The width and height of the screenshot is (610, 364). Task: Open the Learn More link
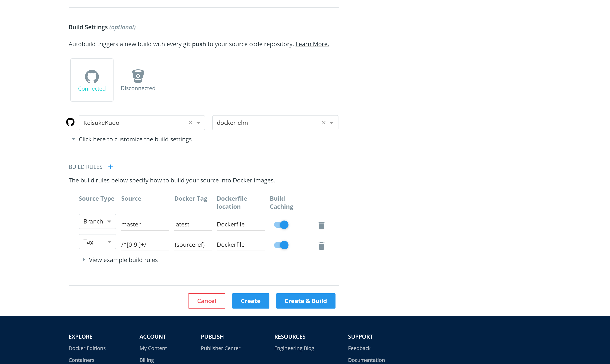coord(312,44)
